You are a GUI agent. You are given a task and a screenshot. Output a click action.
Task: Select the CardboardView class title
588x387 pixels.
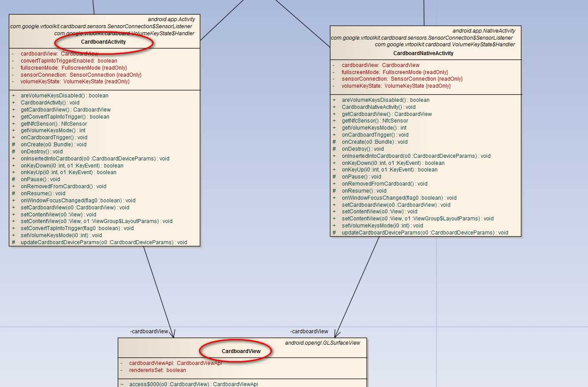[x=241, y=351]
